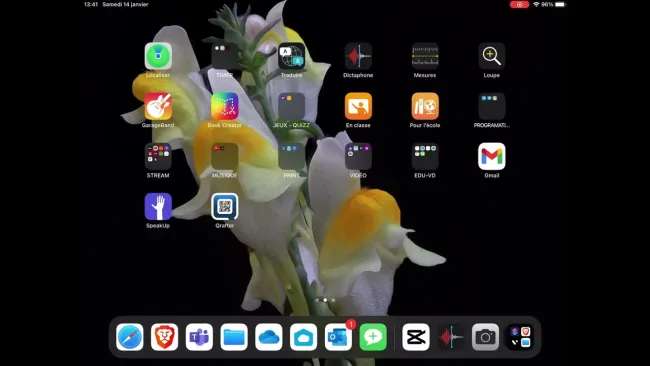This screenshot has width=650, height=366.
Task: Open Dictaphone in the dock's recent apps
Action: pos(451,337)
